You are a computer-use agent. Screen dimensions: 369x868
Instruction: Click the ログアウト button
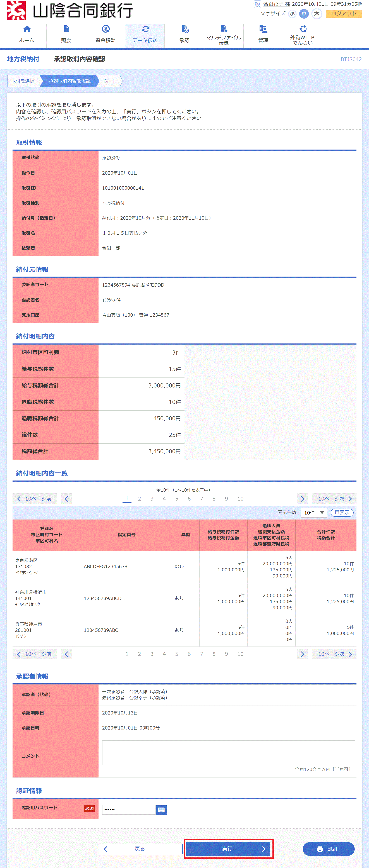(x=344, y=13)
